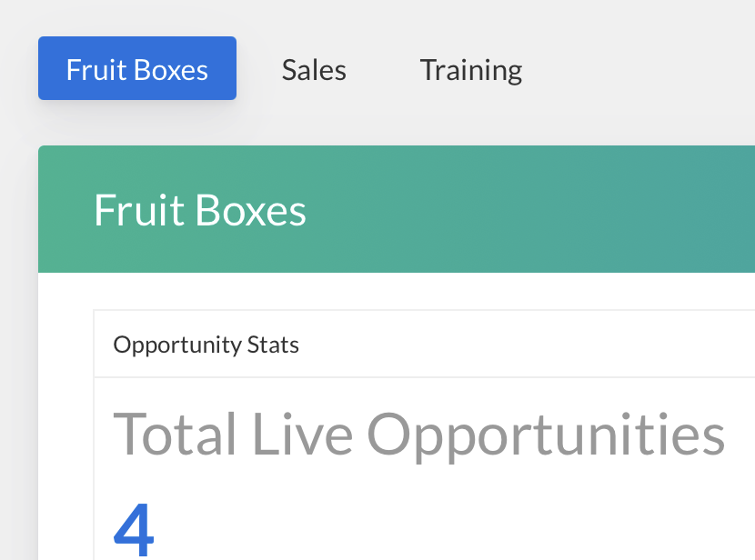This screenshot has height=560, width=755.
Task: Click the blue number 4 count
Action: [x=134, y=529]
